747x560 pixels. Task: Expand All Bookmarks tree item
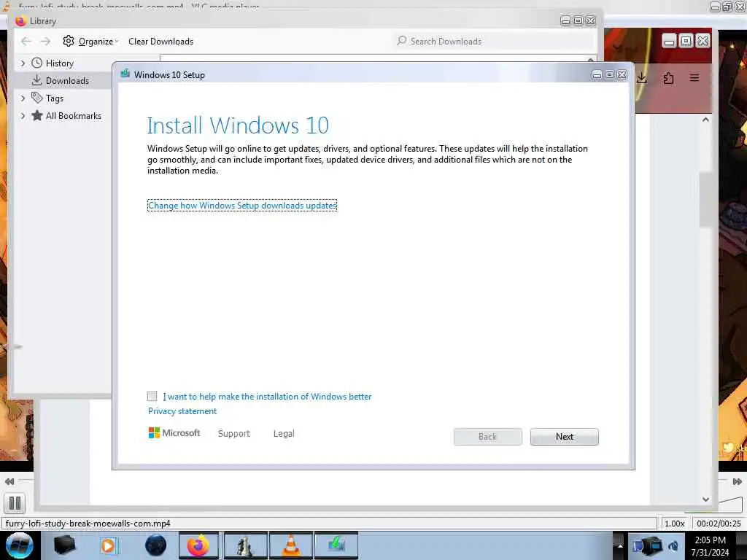click(x=23, y=116)
